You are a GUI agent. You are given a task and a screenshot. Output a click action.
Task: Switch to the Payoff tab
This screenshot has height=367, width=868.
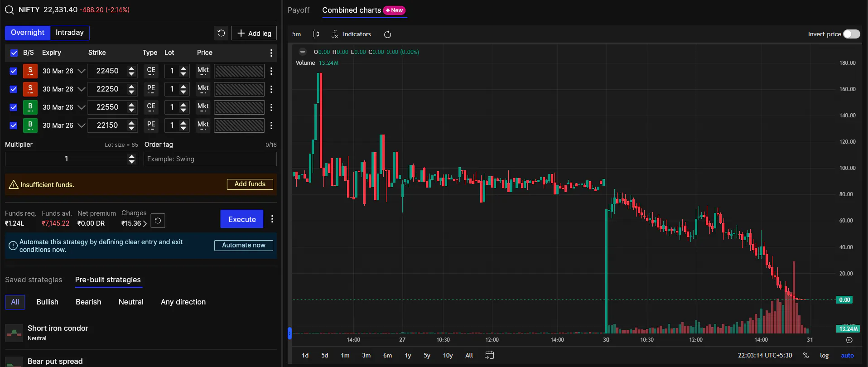pos(299,10)
